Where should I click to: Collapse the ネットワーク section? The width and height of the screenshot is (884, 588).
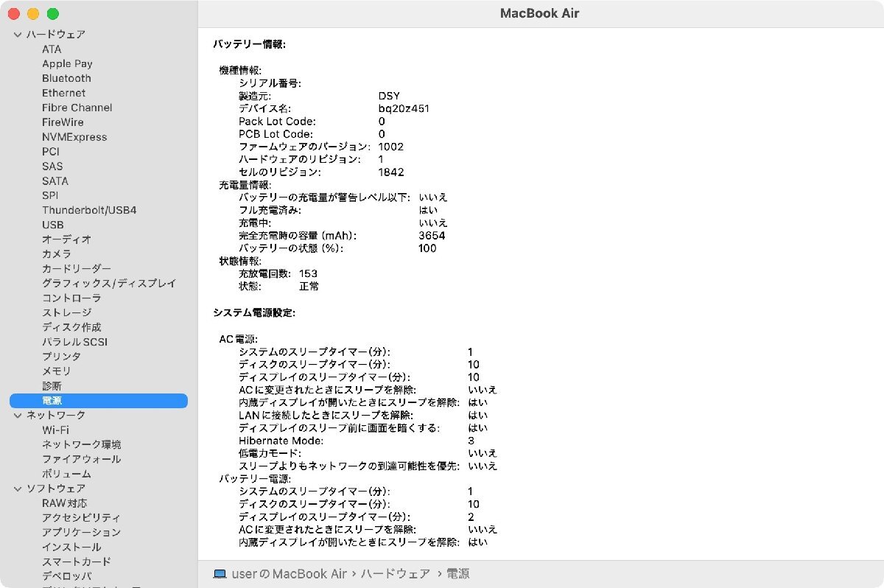17,416
